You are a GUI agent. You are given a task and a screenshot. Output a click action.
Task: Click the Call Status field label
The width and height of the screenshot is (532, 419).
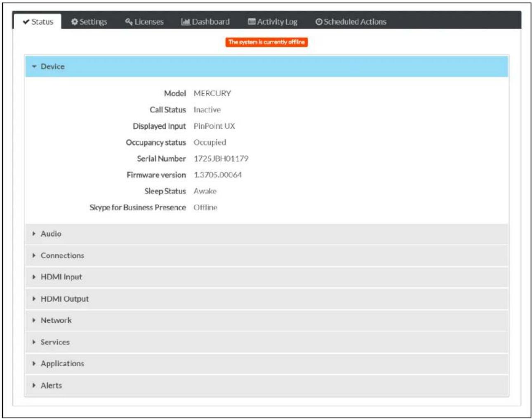click(168, 110)
